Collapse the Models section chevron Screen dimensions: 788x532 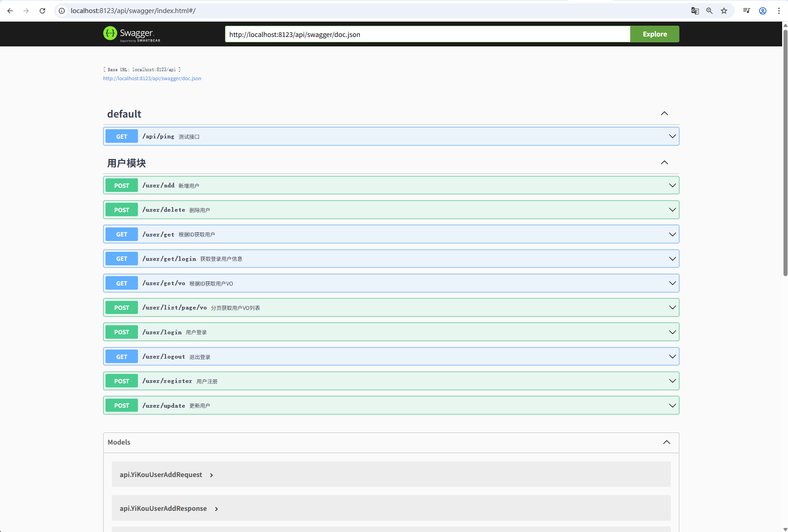pos(666,442)
